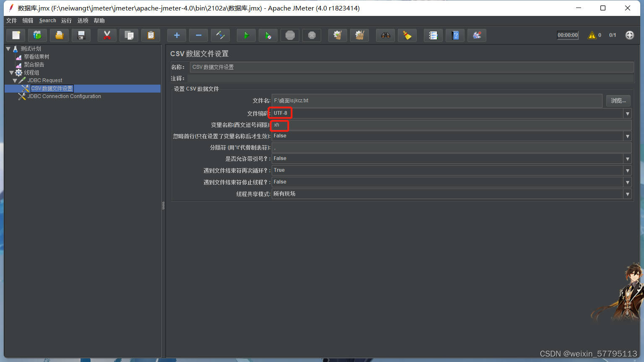This screenshot has height=362, width=644.
Task: Click the Clear results broom icon
Action: pyautogui.click(x=338, y=35)
